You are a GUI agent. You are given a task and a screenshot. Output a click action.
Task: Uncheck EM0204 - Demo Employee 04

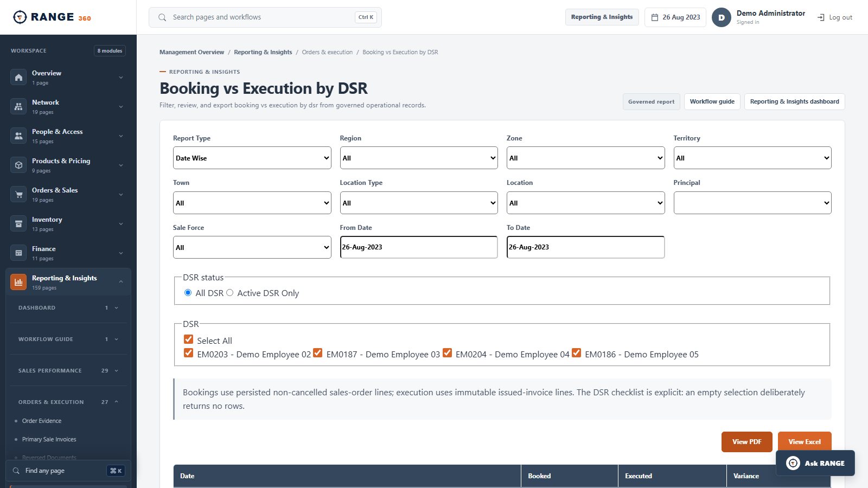coord(447,353)
